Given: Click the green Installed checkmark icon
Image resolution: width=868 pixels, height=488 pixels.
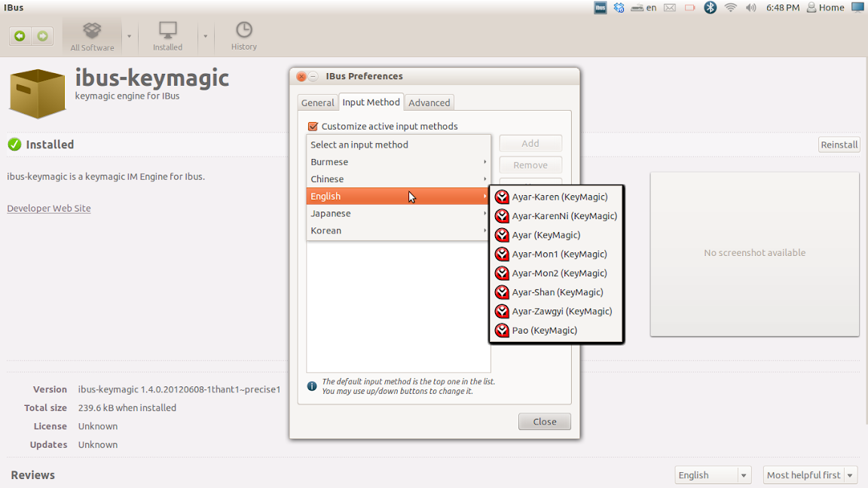Looking at the screenshot, I should click(x=14, y=145).
